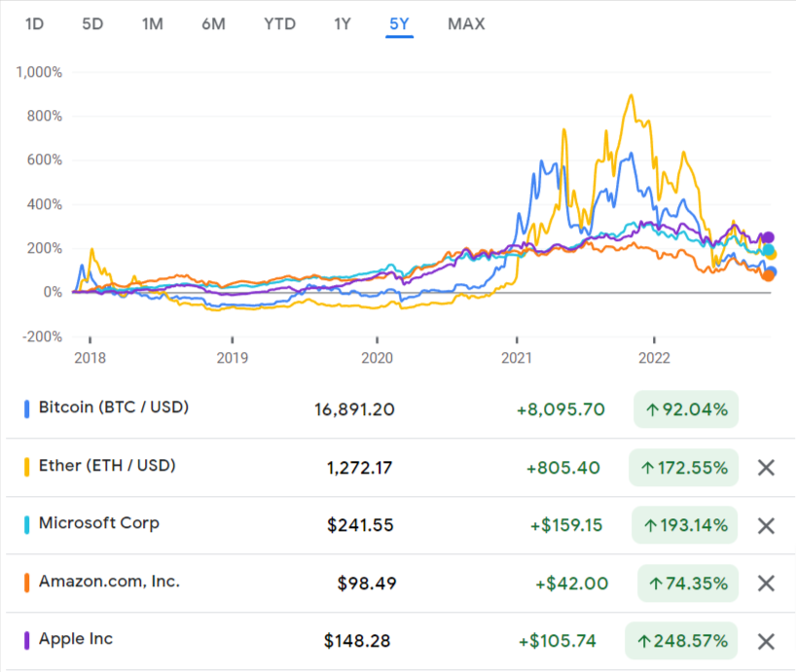The image size is (796, 672).
Task: Choose the 1M time range
Action: tap(152, 23)
